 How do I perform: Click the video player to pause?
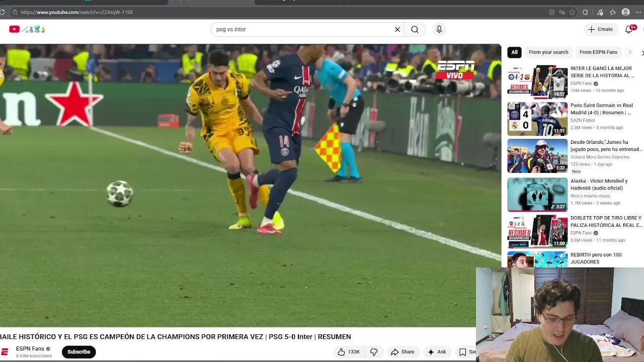(x=251, y=186)
